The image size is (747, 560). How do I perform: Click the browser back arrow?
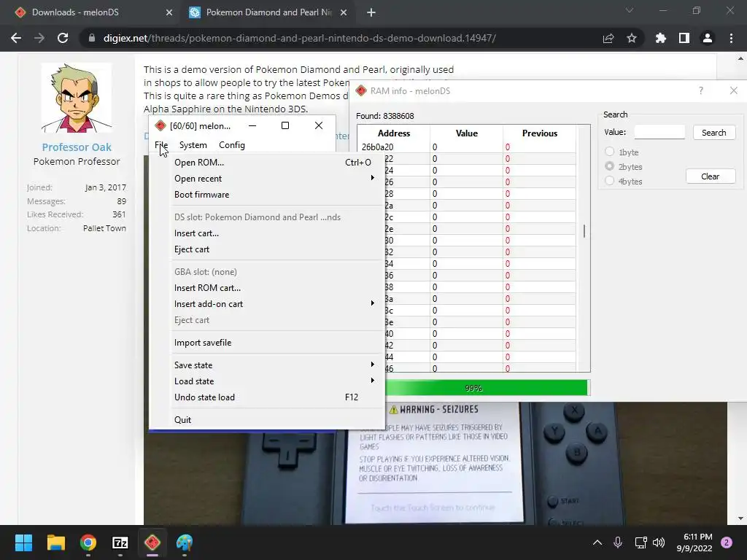tap(16, 38)
